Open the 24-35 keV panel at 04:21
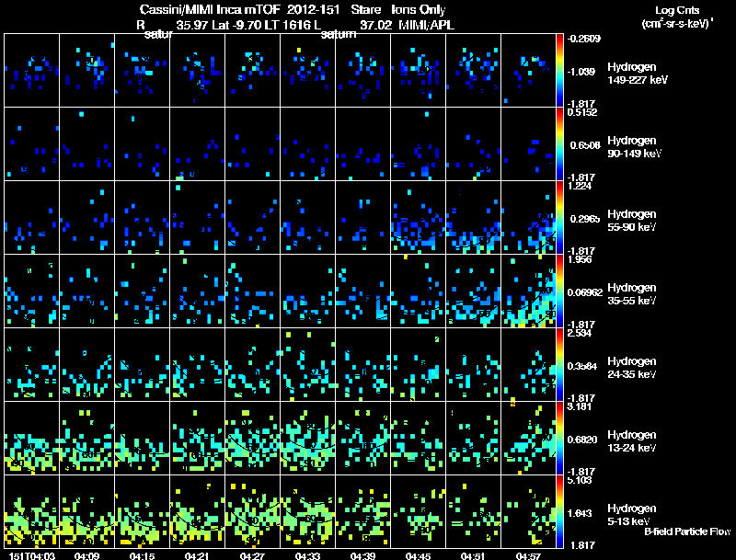Screen dimensions: 736x560 pos(197,364)
